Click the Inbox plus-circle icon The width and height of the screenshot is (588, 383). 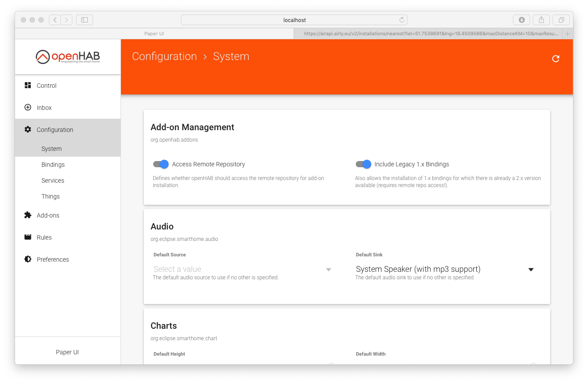28,107
